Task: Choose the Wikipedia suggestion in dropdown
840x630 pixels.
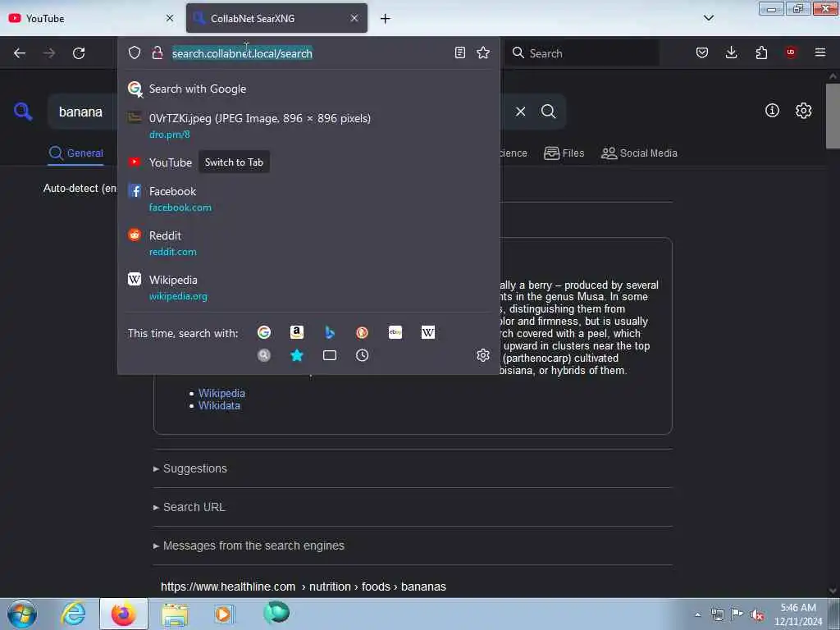Action: pos(308,287)
